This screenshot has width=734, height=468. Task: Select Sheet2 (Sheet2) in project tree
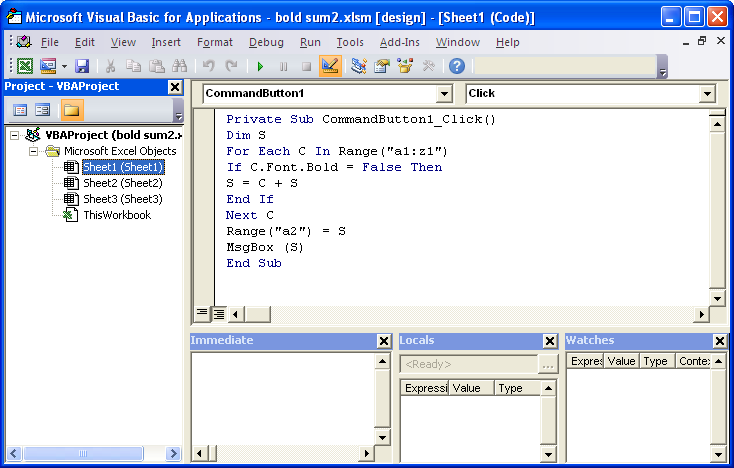point(123,183)
